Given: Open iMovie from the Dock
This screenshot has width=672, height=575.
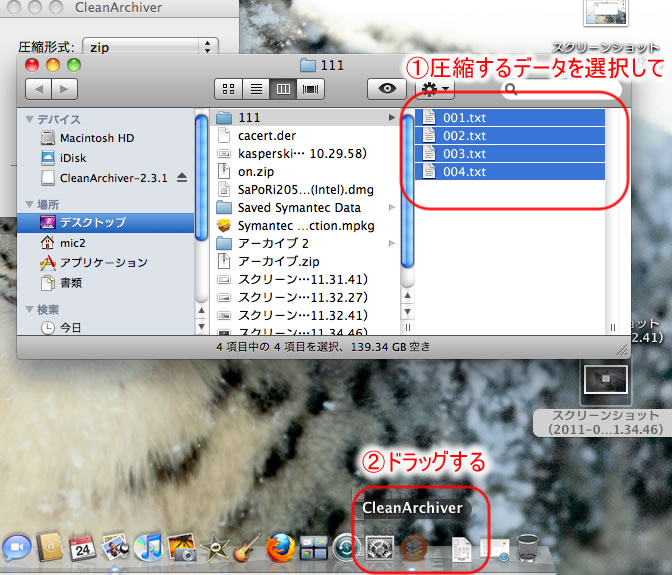Looking at the screenshot, I should point(214,548).
